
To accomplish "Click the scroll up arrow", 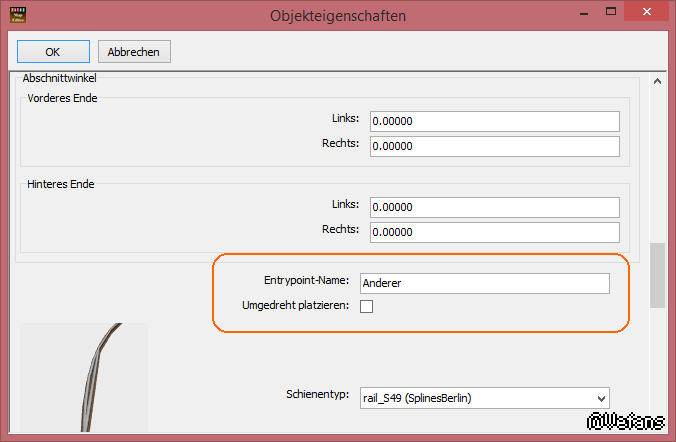I will 657,83.
